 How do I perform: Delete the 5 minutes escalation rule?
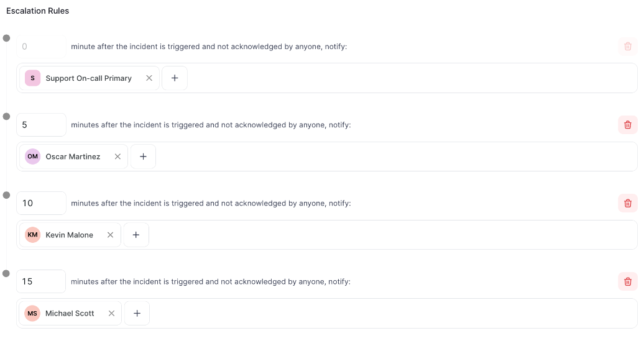(x=628, y=125)
